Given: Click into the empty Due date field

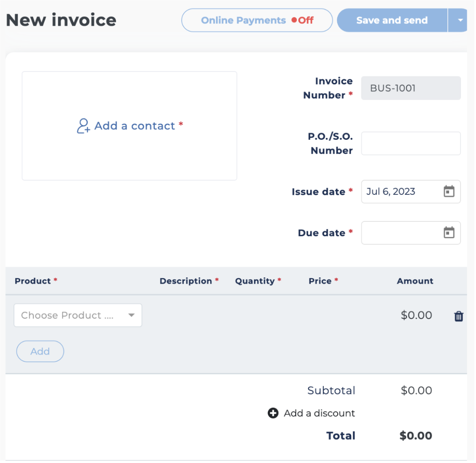Looking at the screenshot, I should coord(399,233).
